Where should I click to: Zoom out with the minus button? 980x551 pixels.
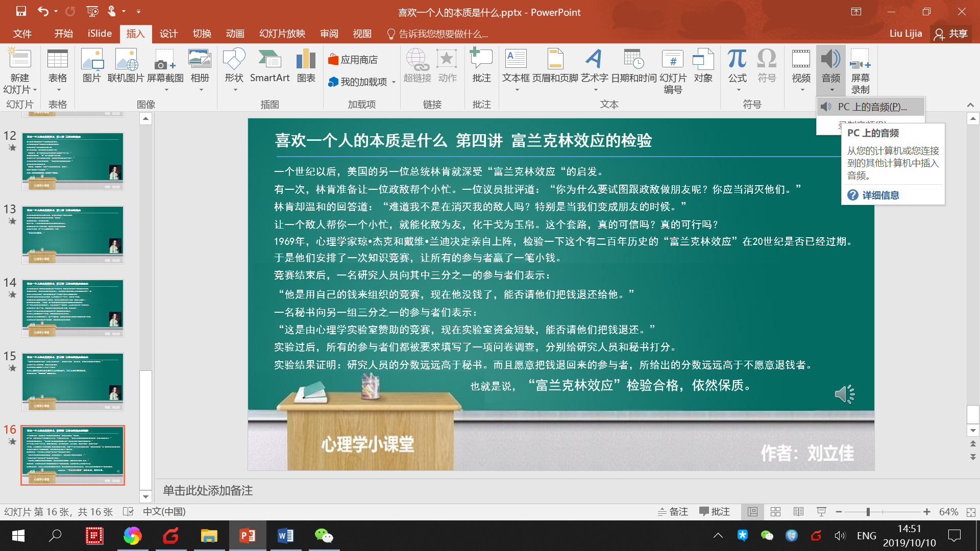[839, 512]
